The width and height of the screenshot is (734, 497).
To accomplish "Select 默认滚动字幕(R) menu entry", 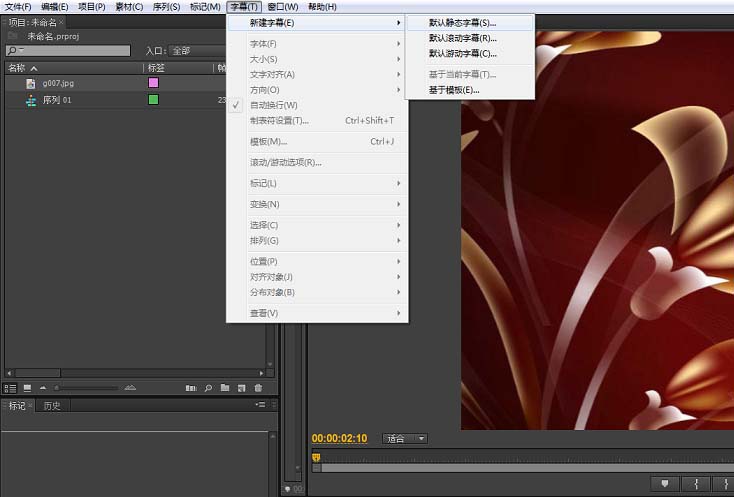I will click(462, 38).
